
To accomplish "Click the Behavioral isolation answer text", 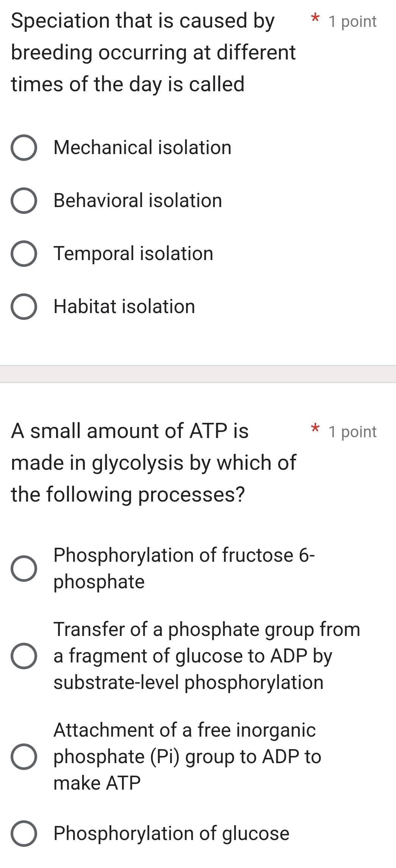I will click(137, 201).
